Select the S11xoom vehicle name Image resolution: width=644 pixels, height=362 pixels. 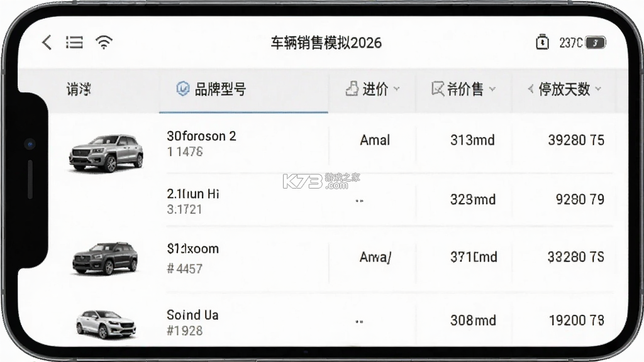(192, 249)
